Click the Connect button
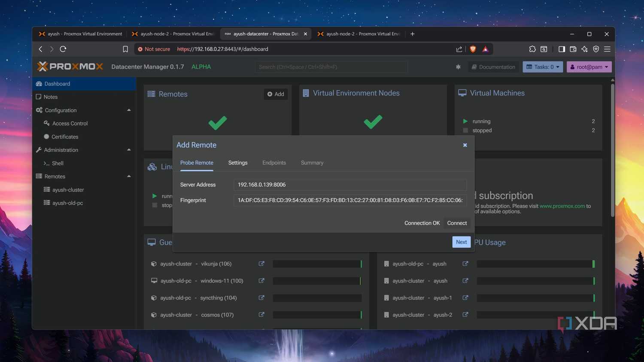Screen dimensions: 644x362 coord(457,223)
